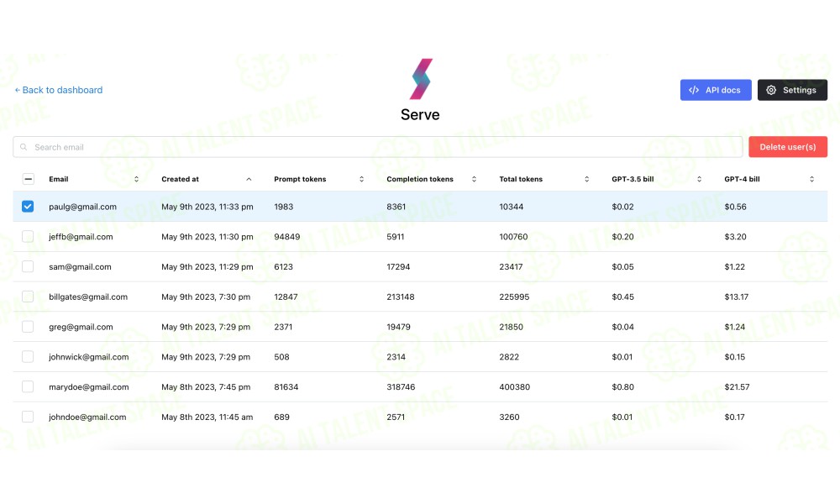This screenshot has height=504, width=840.
Task: Click the $0.80 GPT-3.5 bill cell
Action: click(x=622, y=386)
